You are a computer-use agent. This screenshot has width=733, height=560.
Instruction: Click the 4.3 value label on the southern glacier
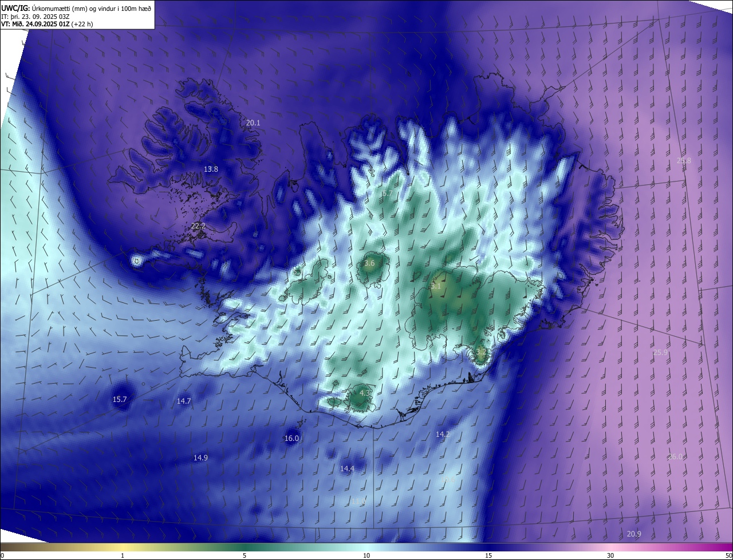point(364,393)
